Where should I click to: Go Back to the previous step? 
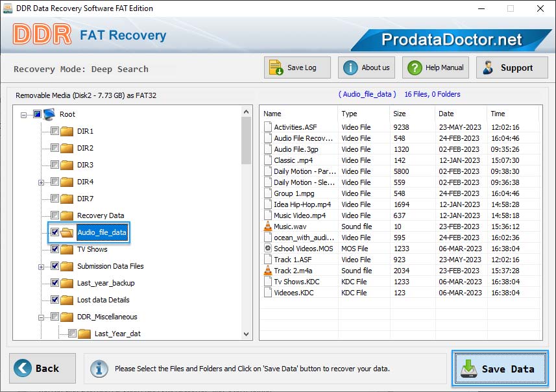pyautogui.click(x=43, y=368)
